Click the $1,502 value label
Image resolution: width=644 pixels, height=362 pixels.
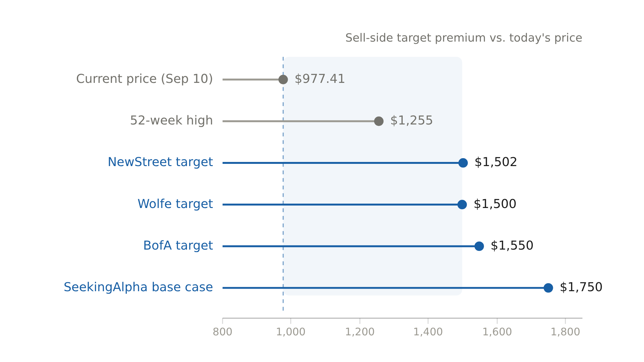point(496,162)
